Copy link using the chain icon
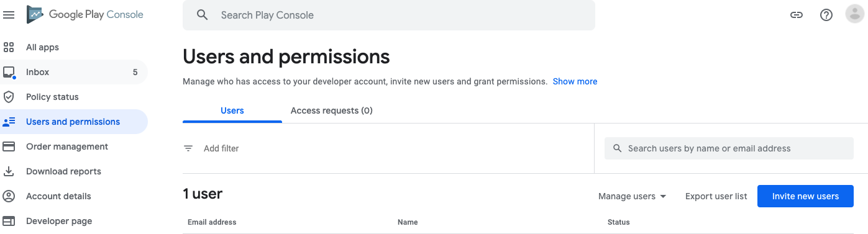Viewport: 868px width, 234px height. pyautogui.click(x=797, y=15)
